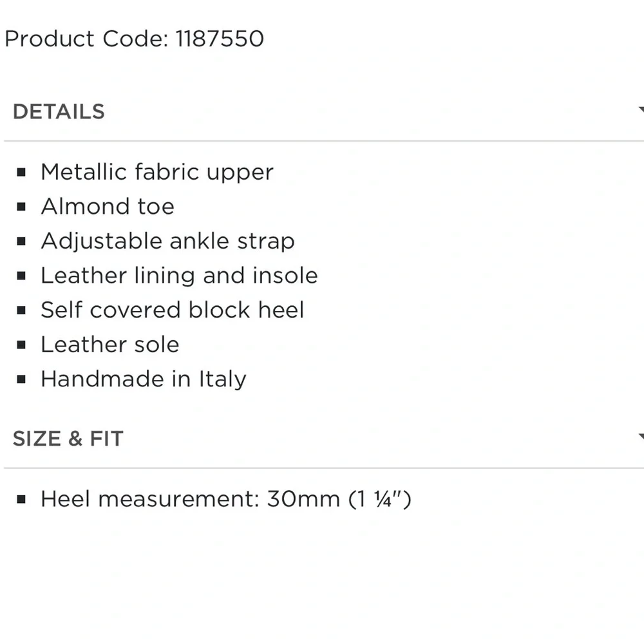The height and width of the screenshot is (644, 644).
Task: Click the divider line under DETAILS
Action: pos(322,137)
